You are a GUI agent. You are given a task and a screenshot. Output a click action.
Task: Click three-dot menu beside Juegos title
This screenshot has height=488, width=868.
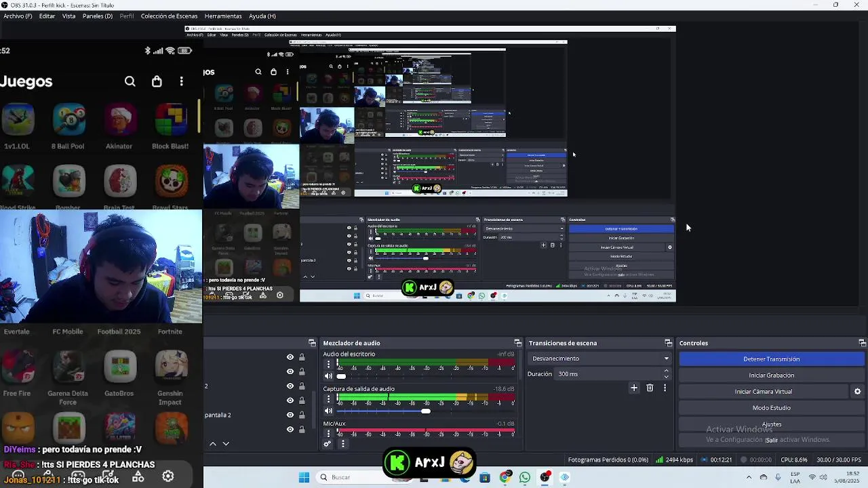coord(181,81)
